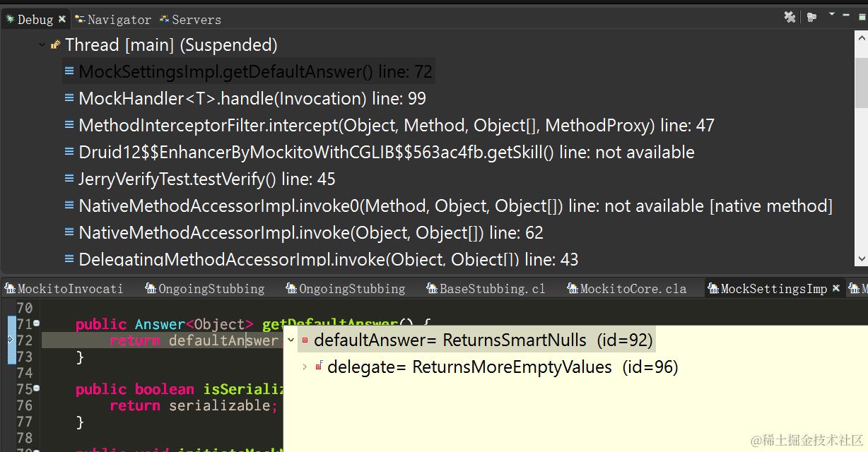Close the MockSettingsImp editor tab
Viewport: 868px width, 452px height.
(x=836, y=289)
